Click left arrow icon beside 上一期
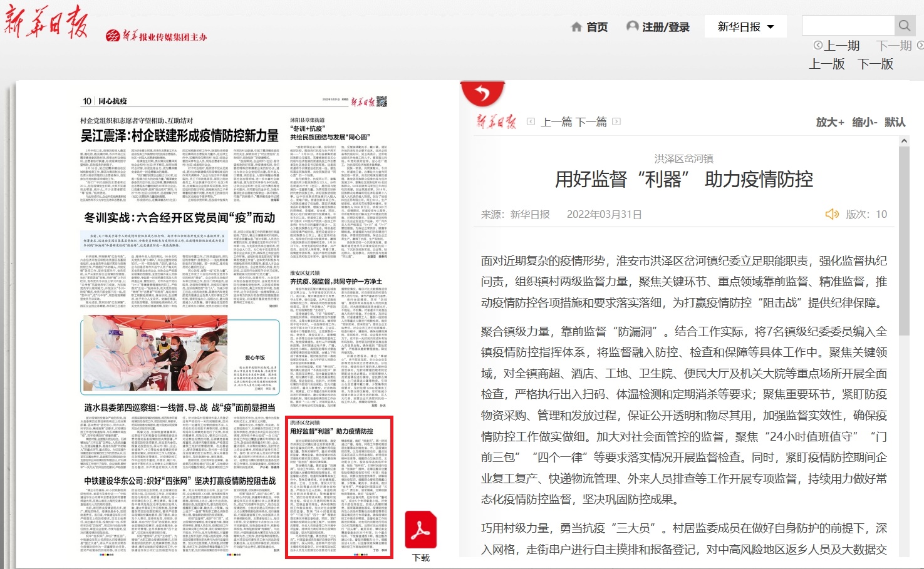The width and height of the screenshot is (924, 569). pos(818,45)
